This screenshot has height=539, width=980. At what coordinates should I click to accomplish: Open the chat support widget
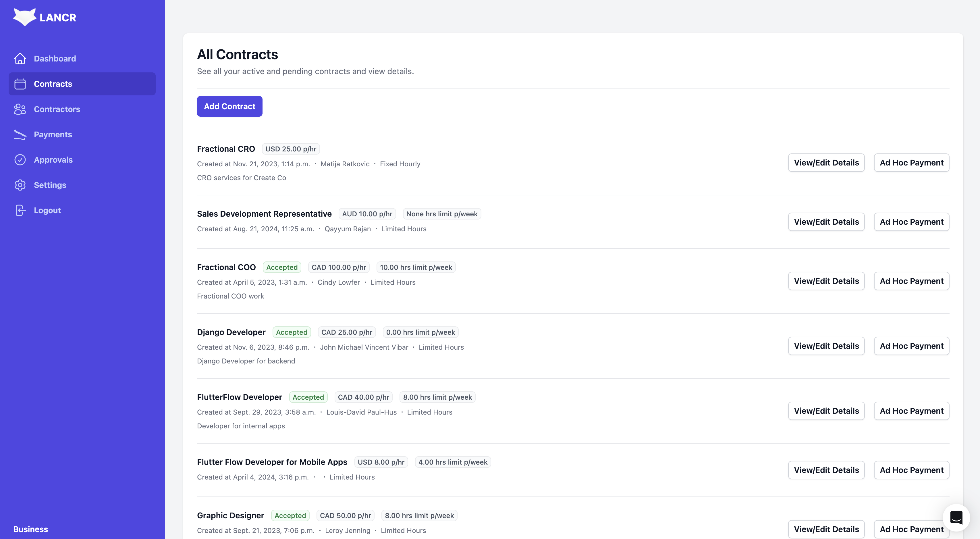pyautogui.click(x=956, y=517)
